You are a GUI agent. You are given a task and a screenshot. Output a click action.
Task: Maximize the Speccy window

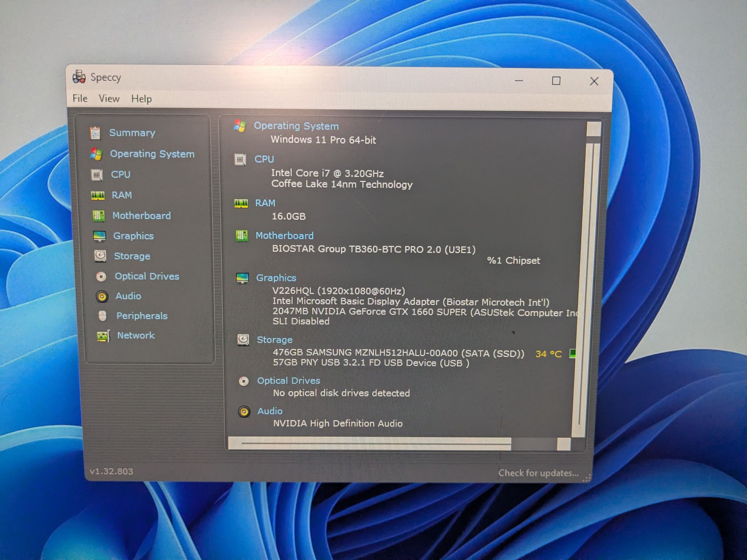556,81
